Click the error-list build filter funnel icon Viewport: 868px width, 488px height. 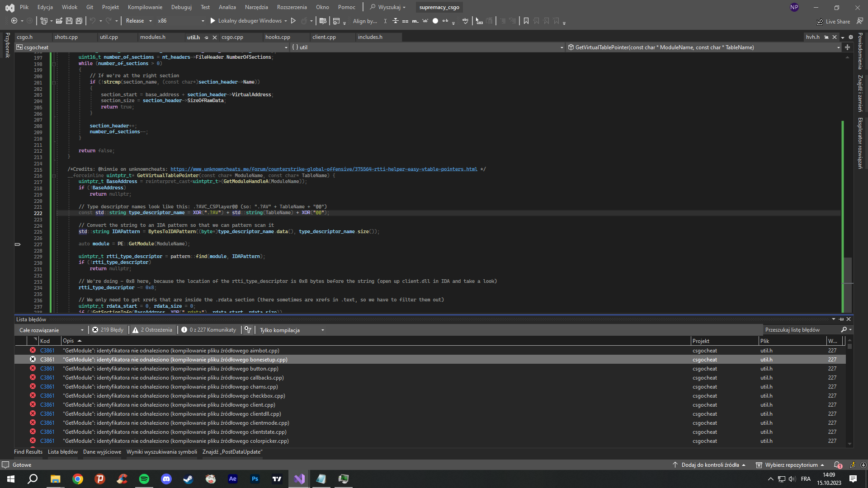pyautogui.click(x=248, y=330)
